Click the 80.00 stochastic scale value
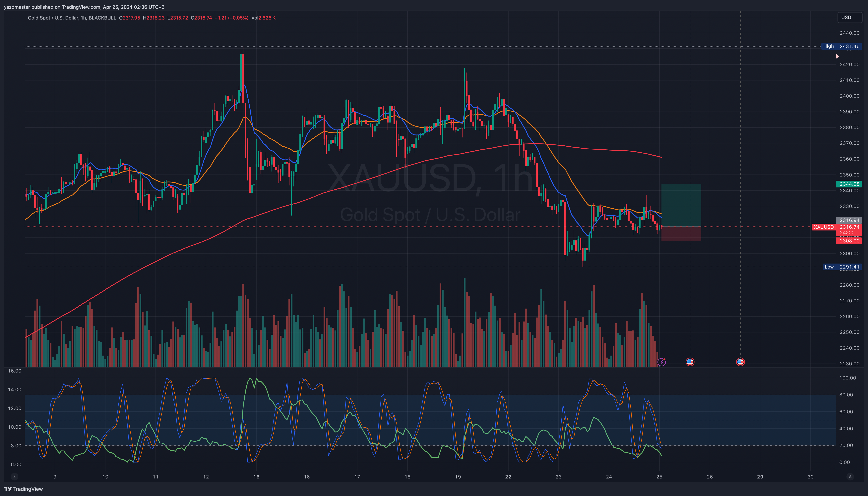 point(846,395)
